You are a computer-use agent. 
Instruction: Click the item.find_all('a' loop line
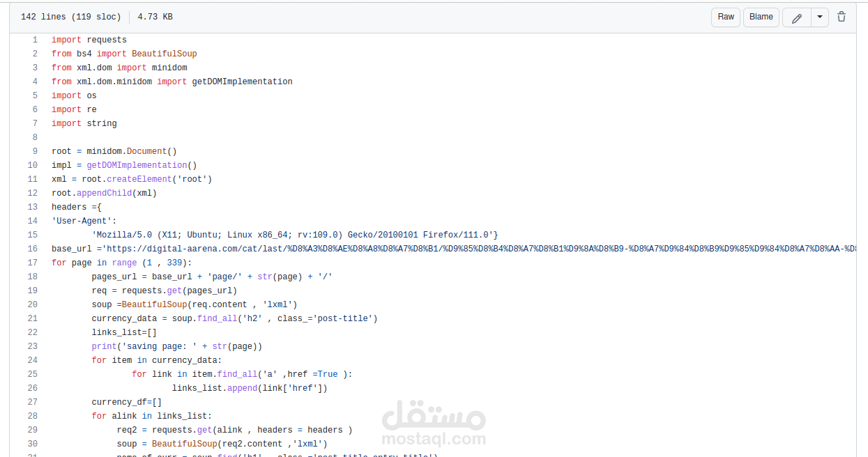[x=242, y=374]
